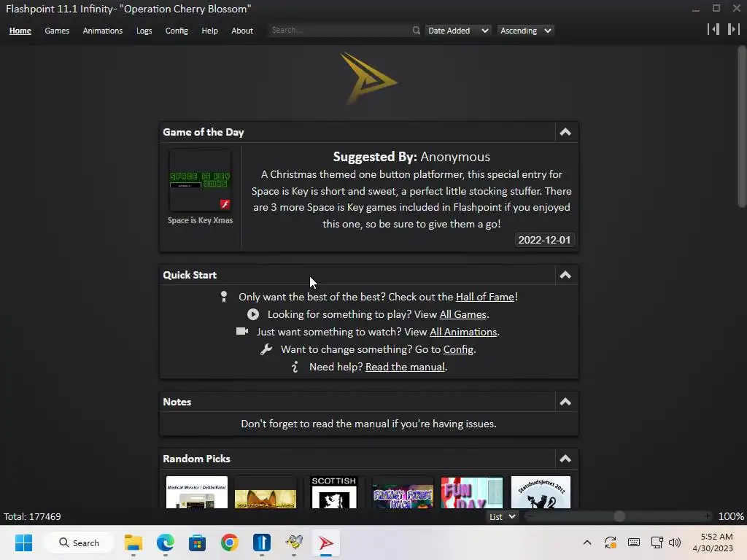Launch Microsoft Edge from the taskbar

[x=166, y=542]
